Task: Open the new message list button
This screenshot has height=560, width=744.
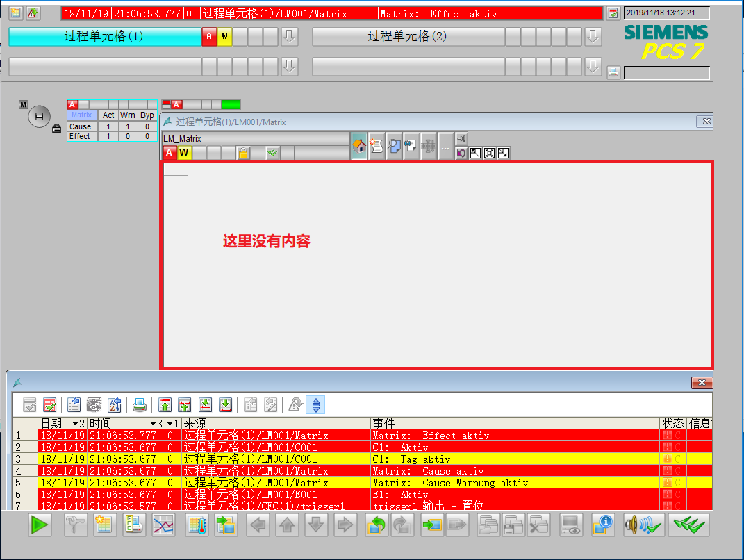Action: (105, 525)
